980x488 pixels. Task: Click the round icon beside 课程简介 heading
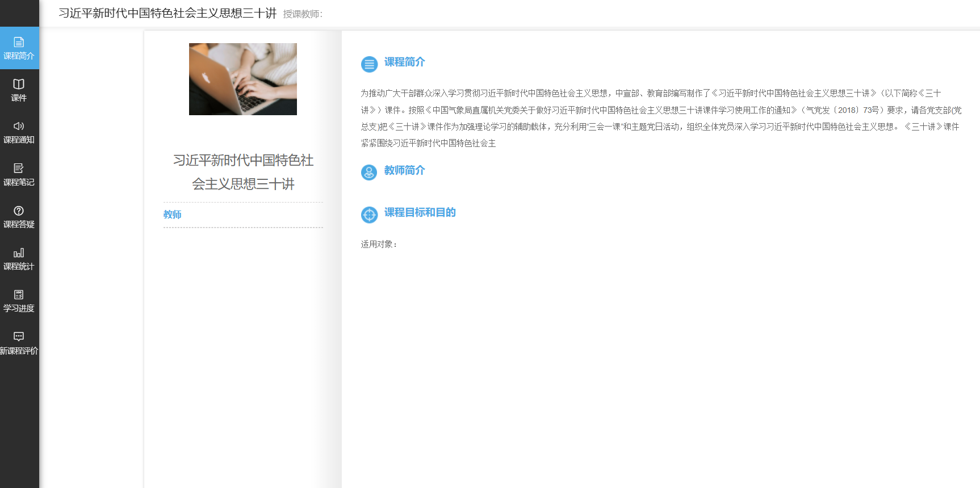point(369,64)
